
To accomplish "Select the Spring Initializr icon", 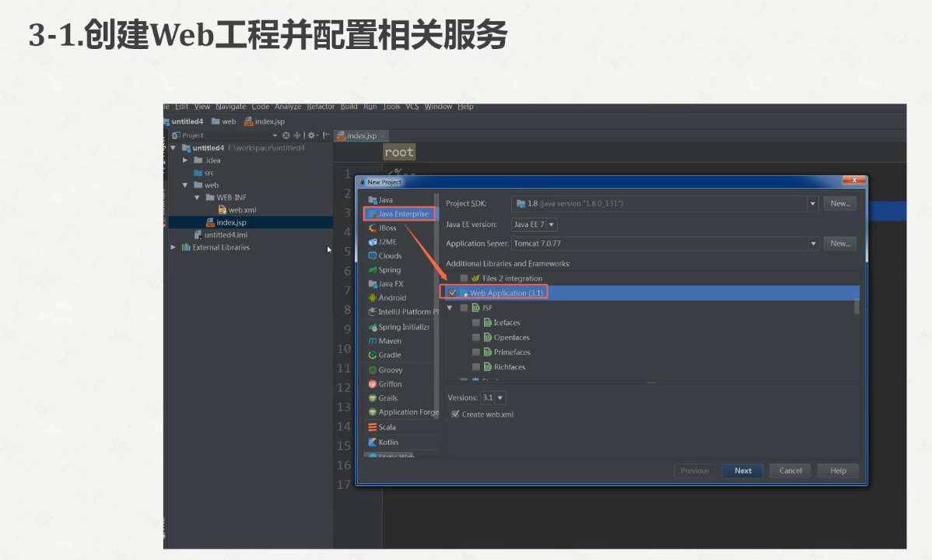I will pyautogui.click(x=373, y=327).
